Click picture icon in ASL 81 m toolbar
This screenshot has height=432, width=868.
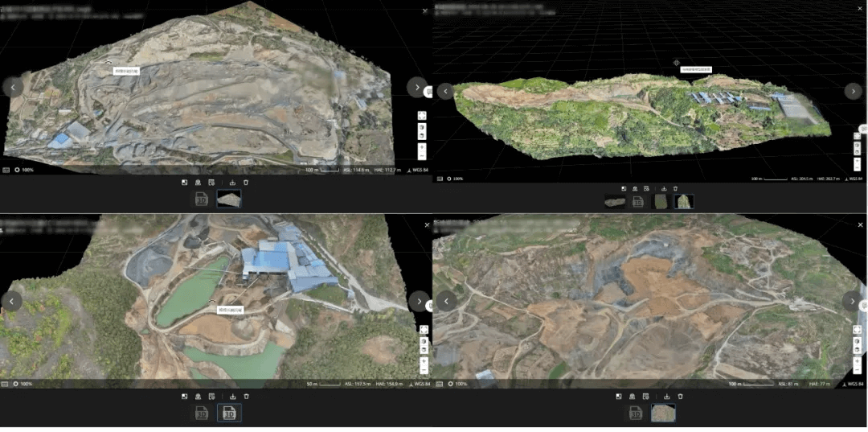(618, 397)
